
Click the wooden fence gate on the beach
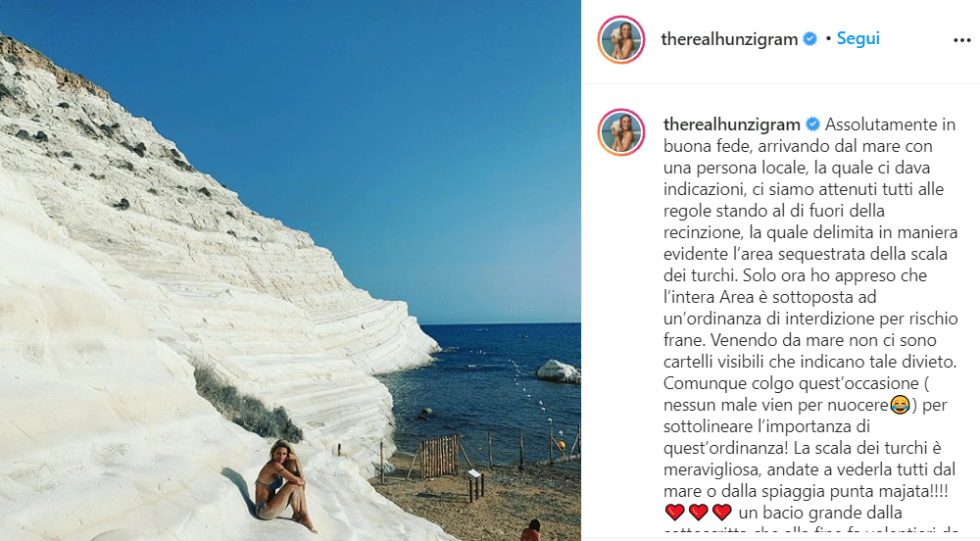[x=439, y=456]
